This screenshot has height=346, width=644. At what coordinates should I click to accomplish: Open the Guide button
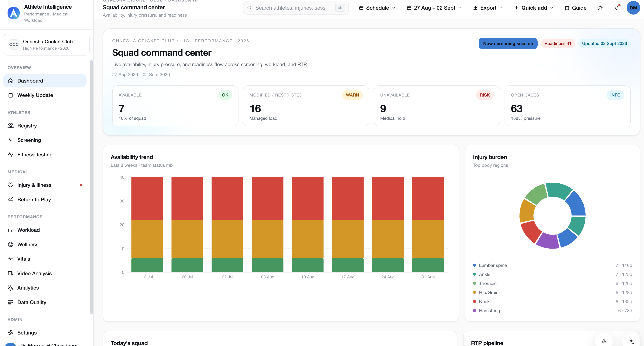[x=576, y=8]
